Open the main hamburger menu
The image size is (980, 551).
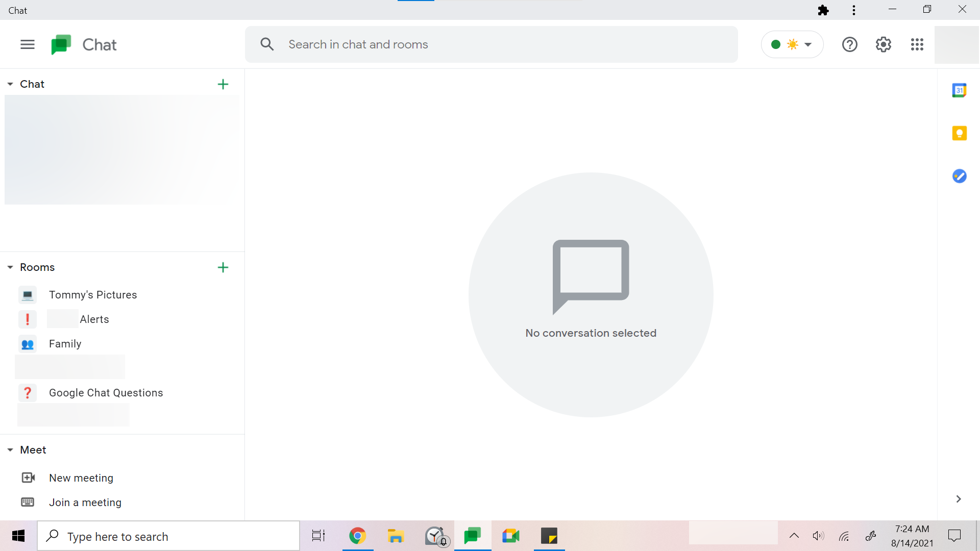coord(28,45)
